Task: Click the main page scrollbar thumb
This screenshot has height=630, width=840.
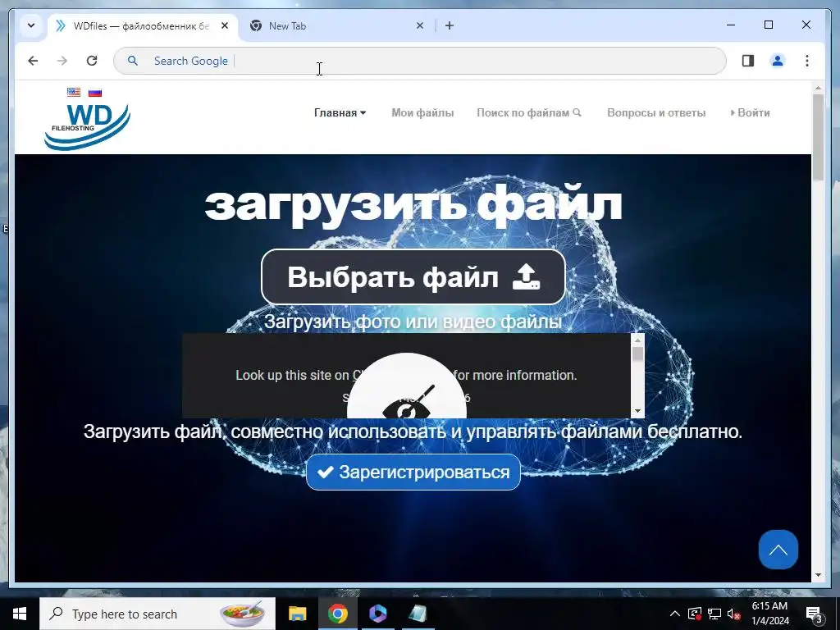Action: click(818, 137)
